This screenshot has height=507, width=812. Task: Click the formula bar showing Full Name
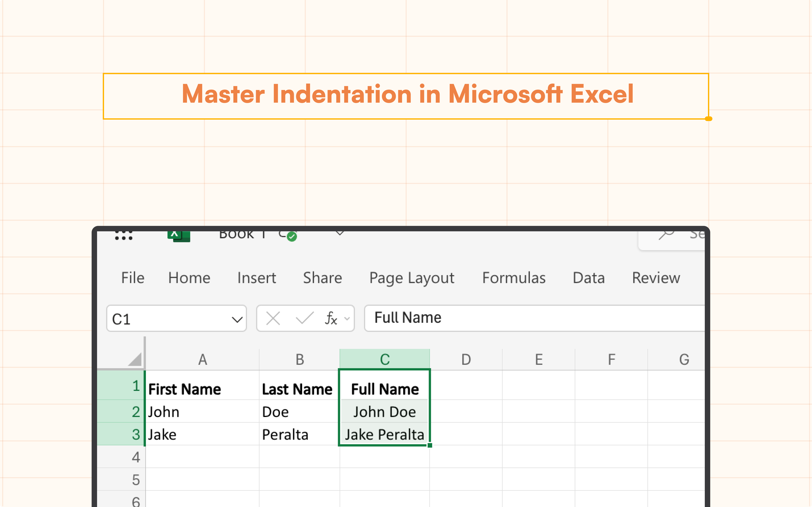coord(534,318)
